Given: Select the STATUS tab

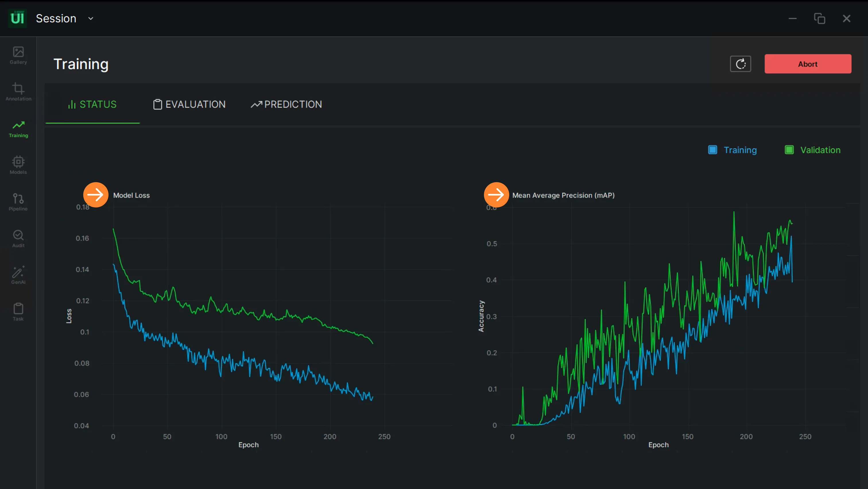Looking at the screenshot, I should pyautogui.click(x=92, y=104).
